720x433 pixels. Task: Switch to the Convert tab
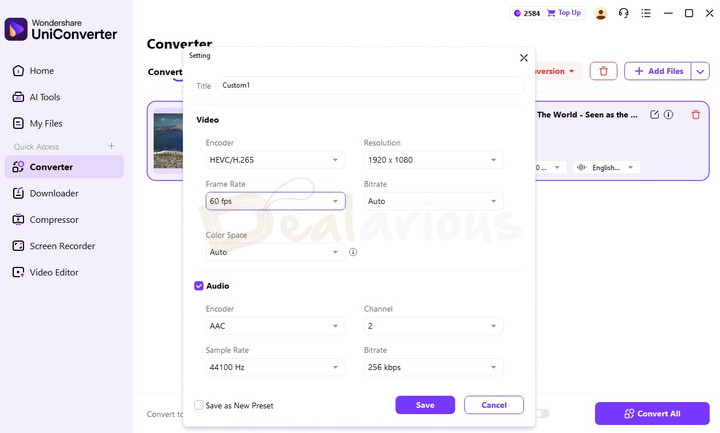coord(165,72)
